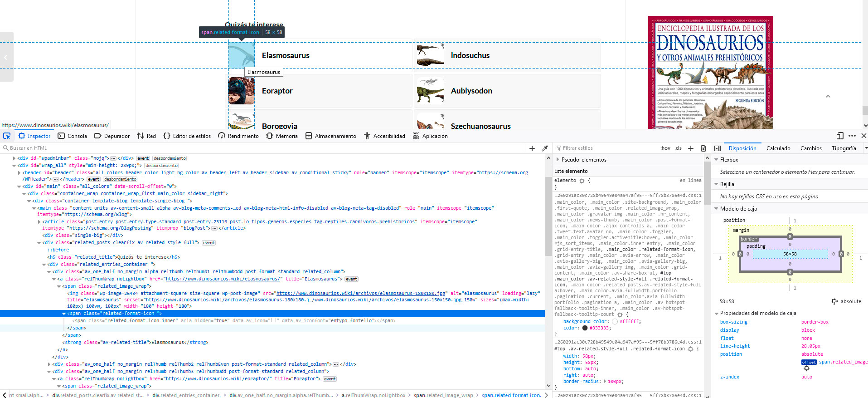Switch to the Calculado computed tab
Viewport: 868px width, 398px height.
[x=778, y=148]
